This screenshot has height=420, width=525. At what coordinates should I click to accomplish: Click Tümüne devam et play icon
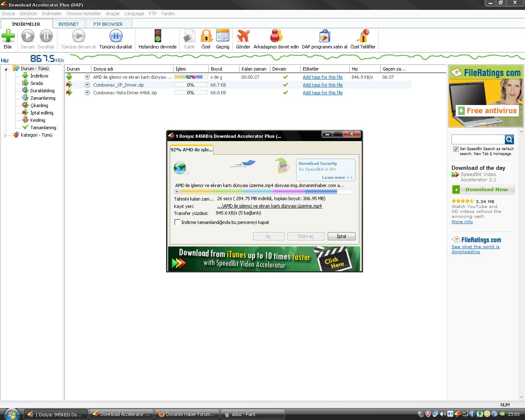[x=78, y=36]
